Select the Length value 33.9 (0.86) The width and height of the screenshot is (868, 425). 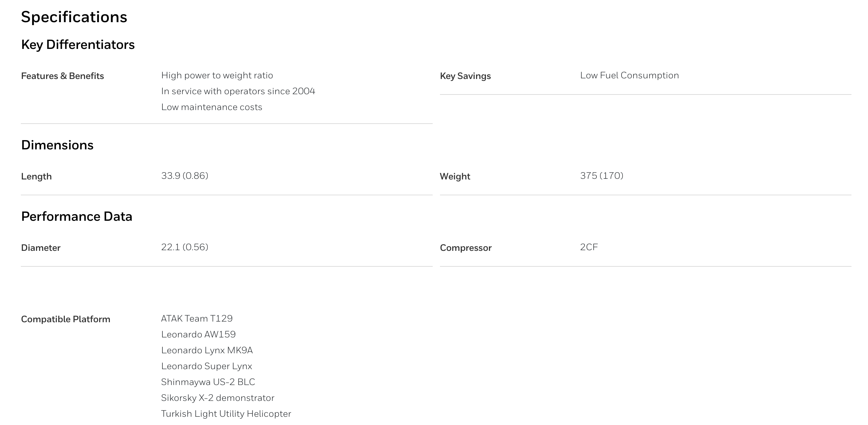[185, 176]
